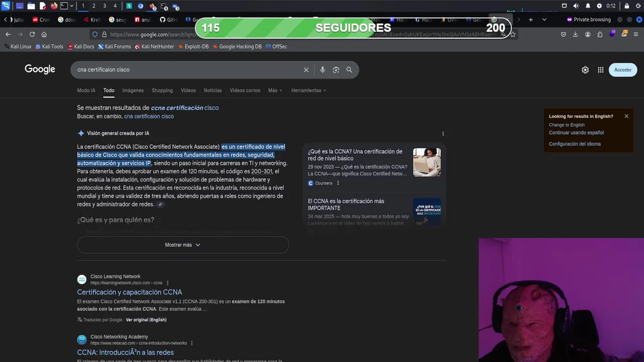Screen dimensions: 644x362
Task: Open the Firefox downloads panel
Action: (576, 34)
